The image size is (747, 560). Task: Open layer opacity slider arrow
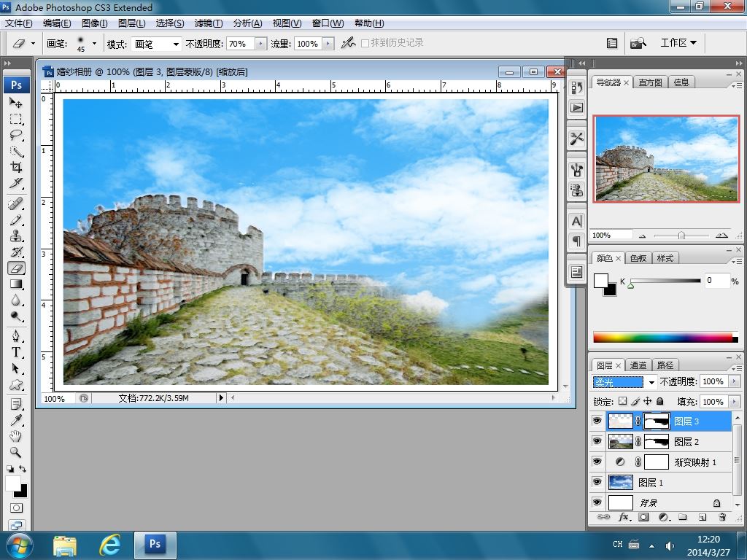(734, 381)
